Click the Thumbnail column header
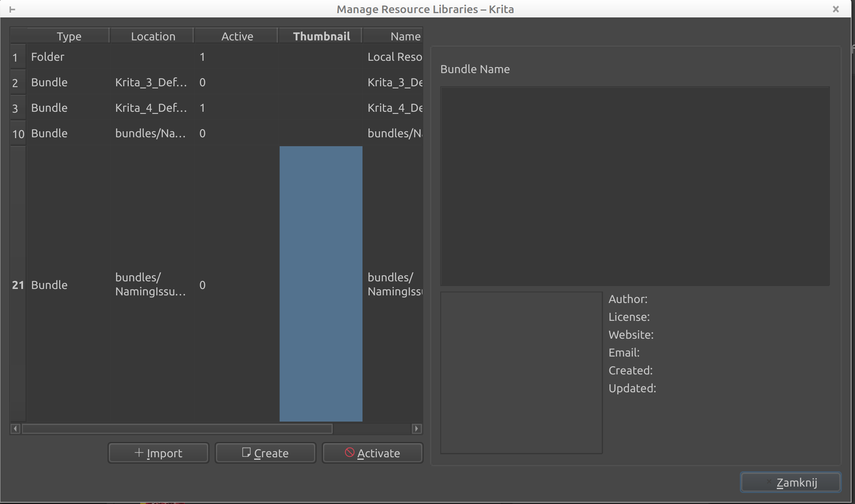This screenshot has height=504, width=855. click(x=321, y=37)
